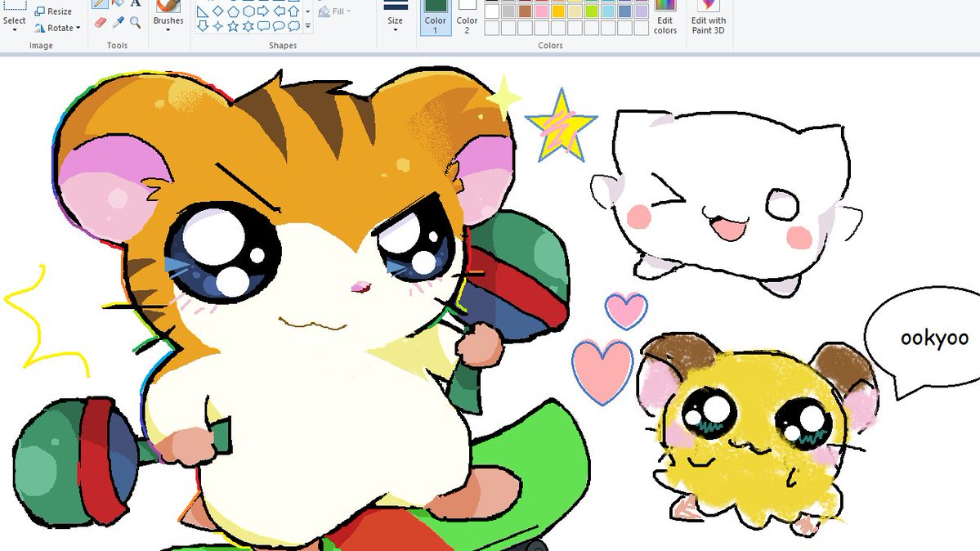Choose the brown color swatch
Screen dimensions: 980x551
tap(525, 11)
